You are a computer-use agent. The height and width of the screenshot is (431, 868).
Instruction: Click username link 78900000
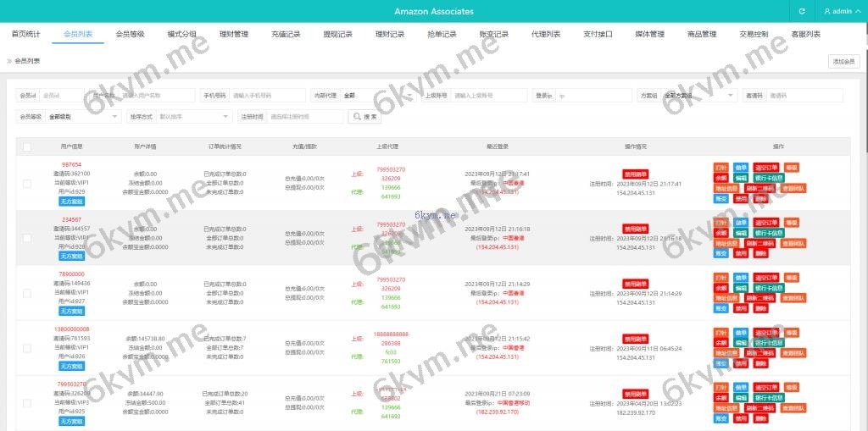(71, 274)
